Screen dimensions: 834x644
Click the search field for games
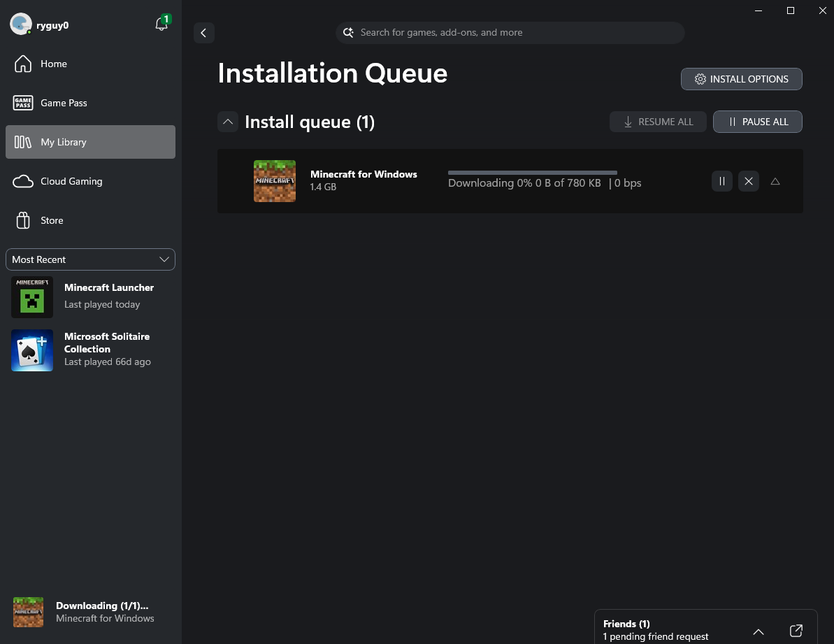coord(510,32)
